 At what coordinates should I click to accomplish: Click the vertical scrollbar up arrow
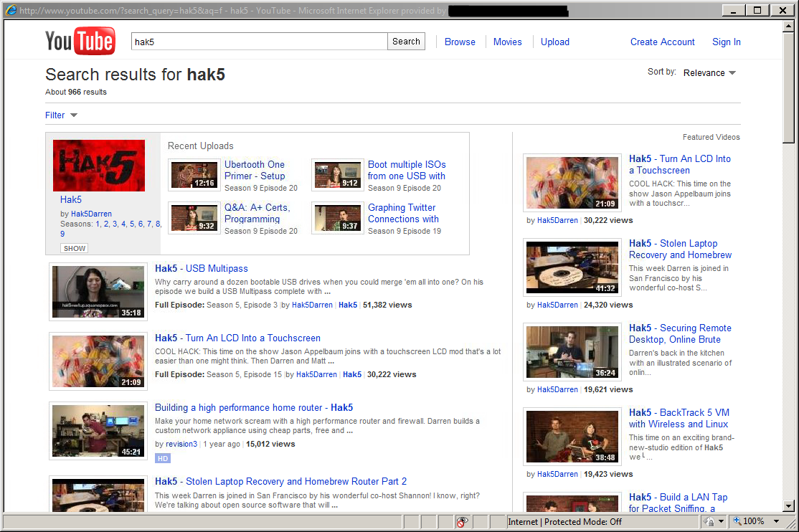pos(788,25)
